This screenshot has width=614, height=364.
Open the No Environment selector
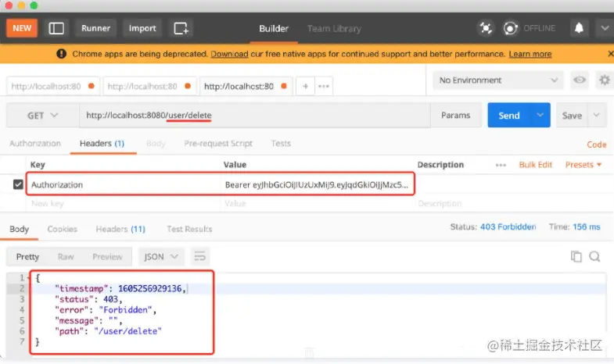point(497,80)
